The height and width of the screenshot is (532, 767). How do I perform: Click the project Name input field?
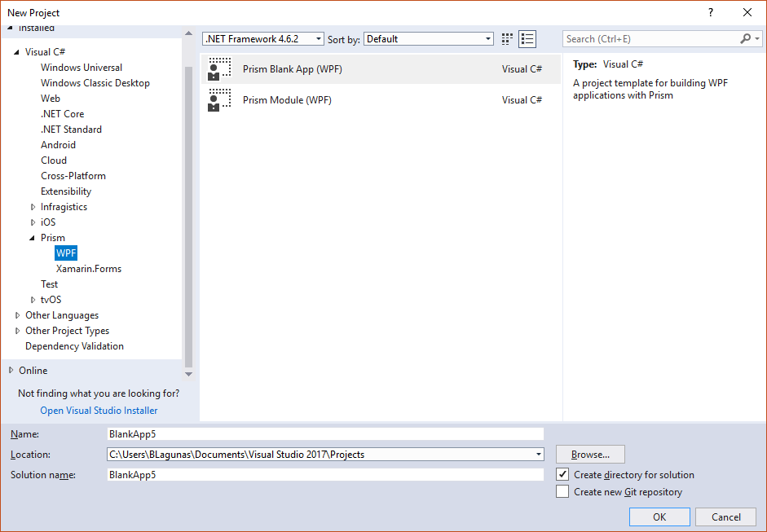[x=325, y=433]
